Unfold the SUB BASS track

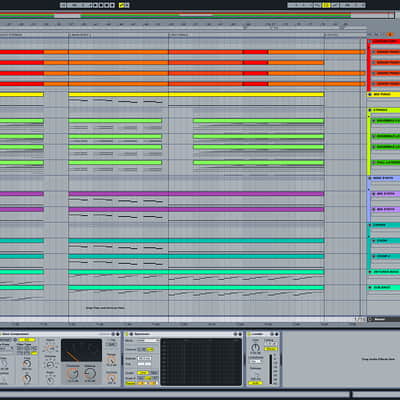pos(370,287)
